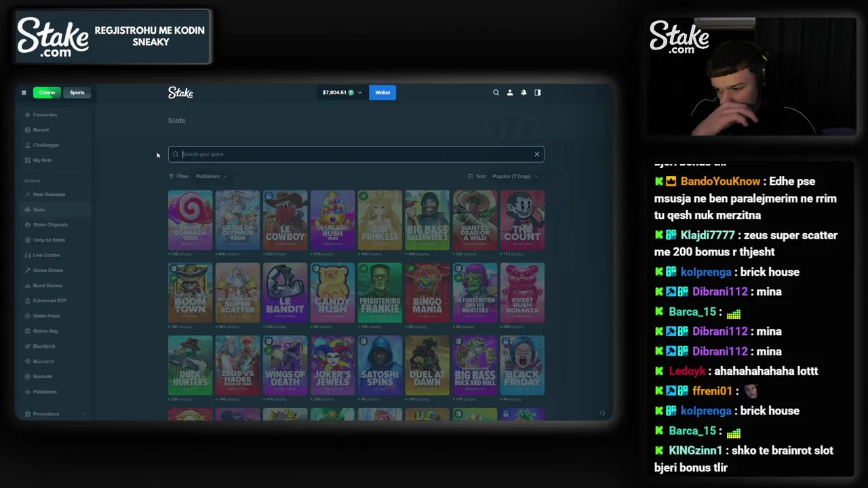The image size is (868, 488).
Task: Open the balance currency dropdown
Action: (x=342, y=93)
